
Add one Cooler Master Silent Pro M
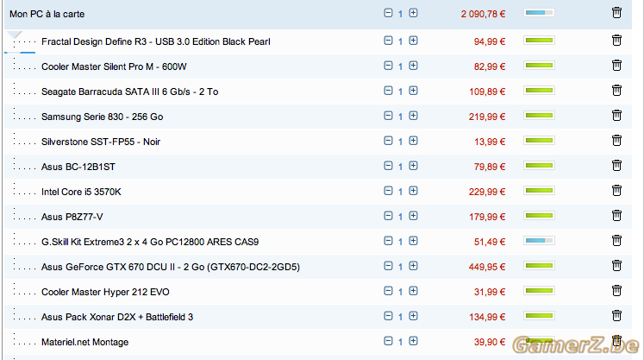413,66
